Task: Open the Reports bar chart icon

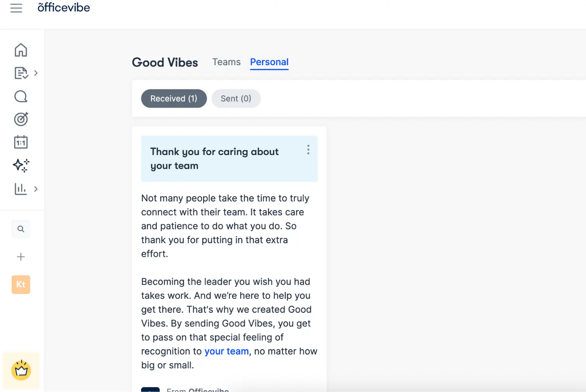Action: pyautogui.click(x=21, y=189)
